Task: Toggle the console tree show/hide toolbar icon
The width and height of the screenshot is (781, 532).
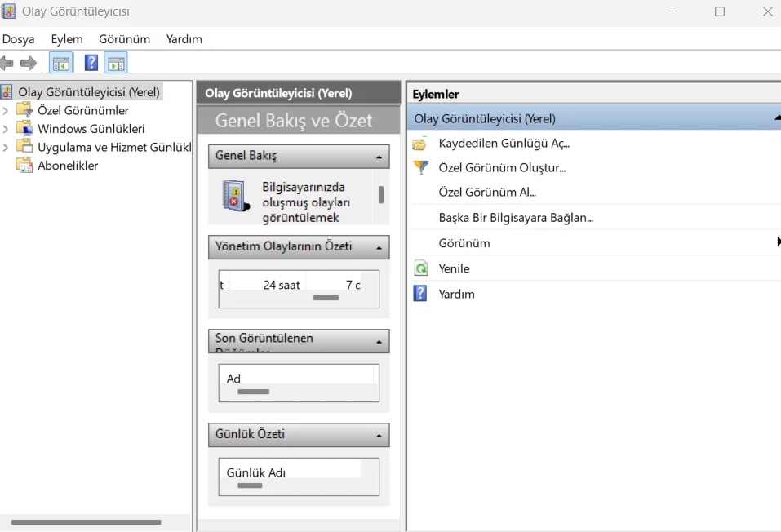Action: coord(60,64)
